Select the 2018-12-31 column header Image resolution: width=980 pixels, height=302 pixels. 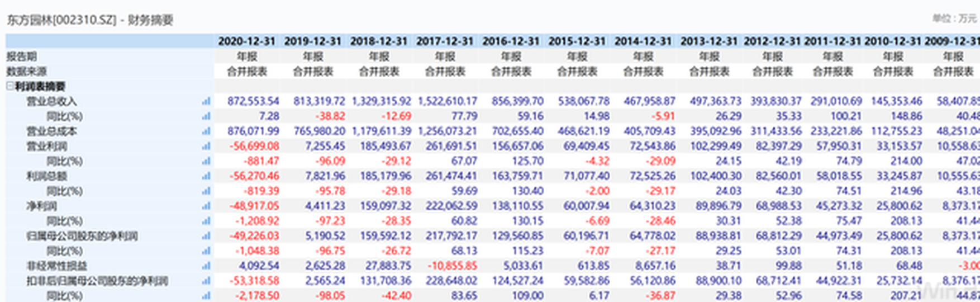coord(378,41)
